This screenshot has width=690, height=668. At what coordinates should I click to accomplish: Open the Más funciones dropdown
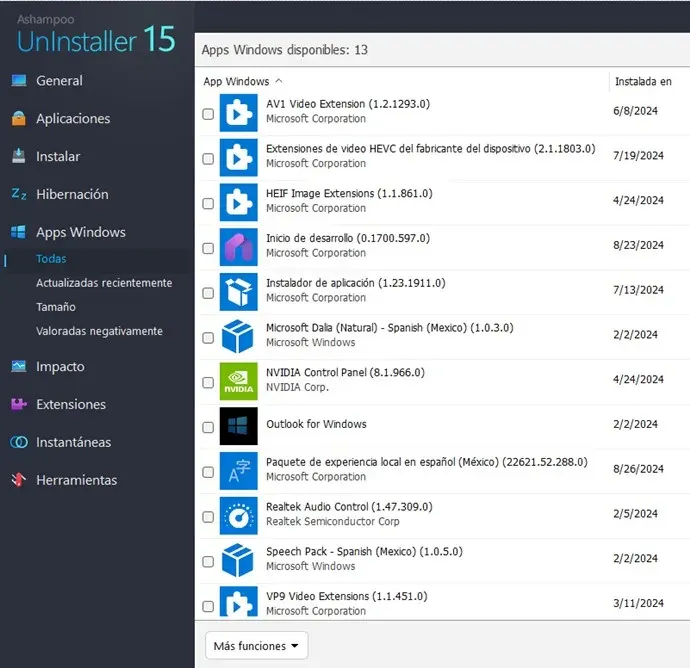(x=257, y=646)
